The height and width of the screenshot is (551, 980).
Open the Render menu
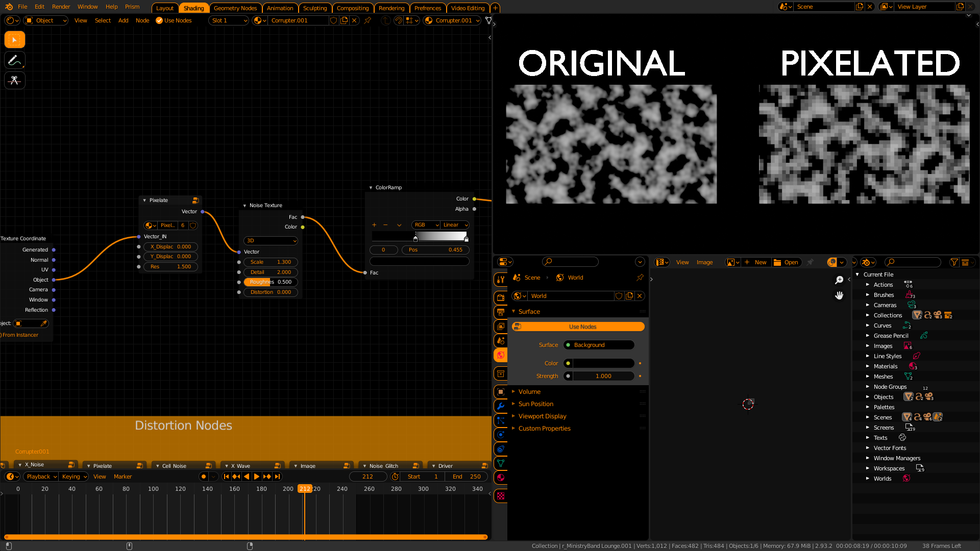coord(61,7)
